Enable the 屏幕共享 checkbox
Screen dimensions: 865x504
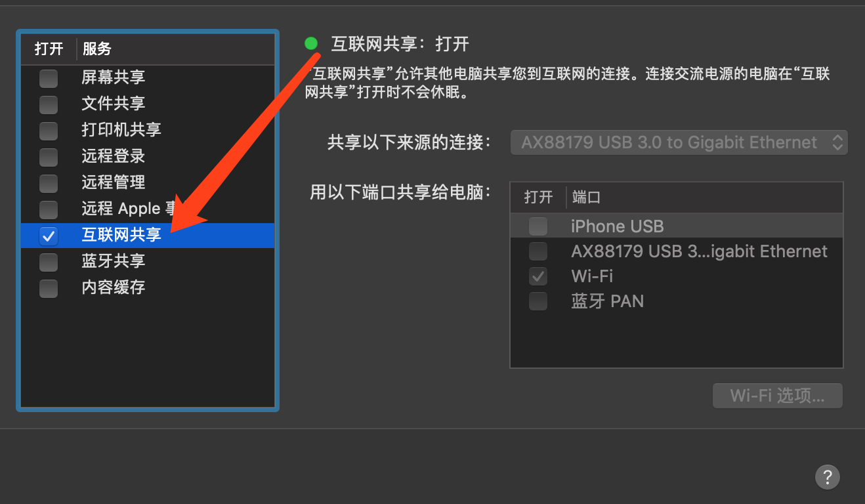pos(49,78)
